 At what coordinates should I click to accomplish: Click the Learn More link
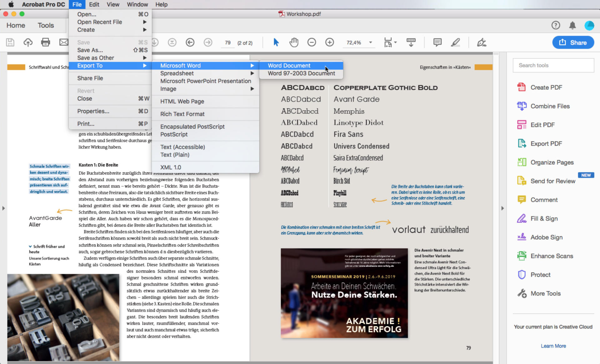tap(553, 346)
